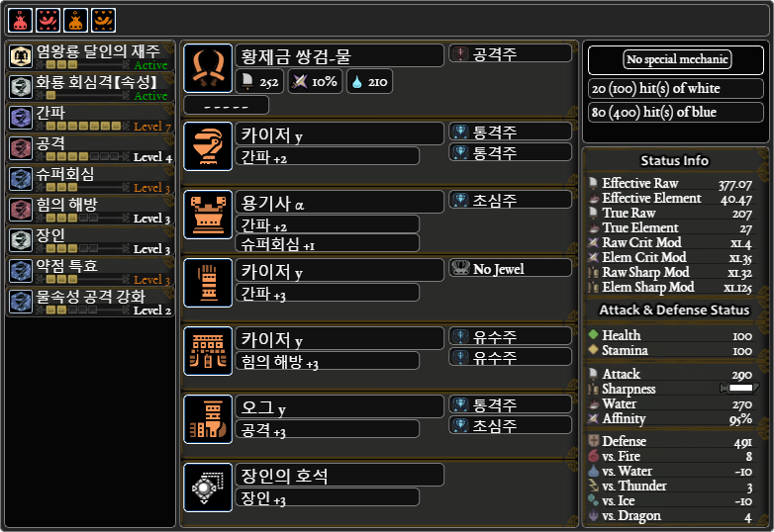This screenshot has height=532, width=774.
Task: Click the No special mechanic button
Action: click(677, 59)
